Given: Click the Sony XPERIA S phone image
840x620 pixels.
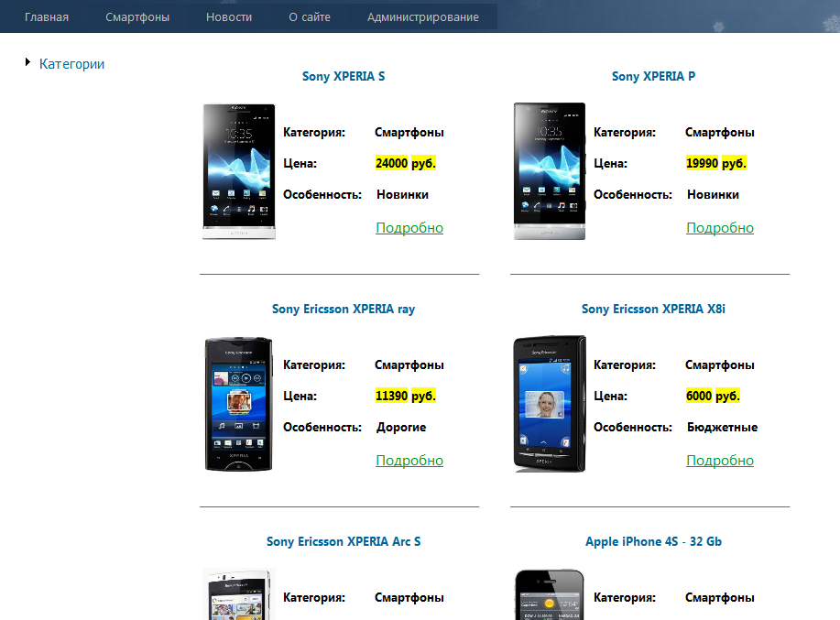Looking at the screenshot, I should [239, 171].
